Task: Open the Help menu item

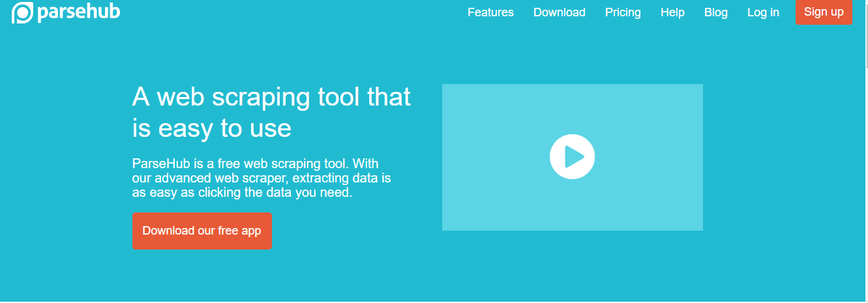Action: coord(672,12)
